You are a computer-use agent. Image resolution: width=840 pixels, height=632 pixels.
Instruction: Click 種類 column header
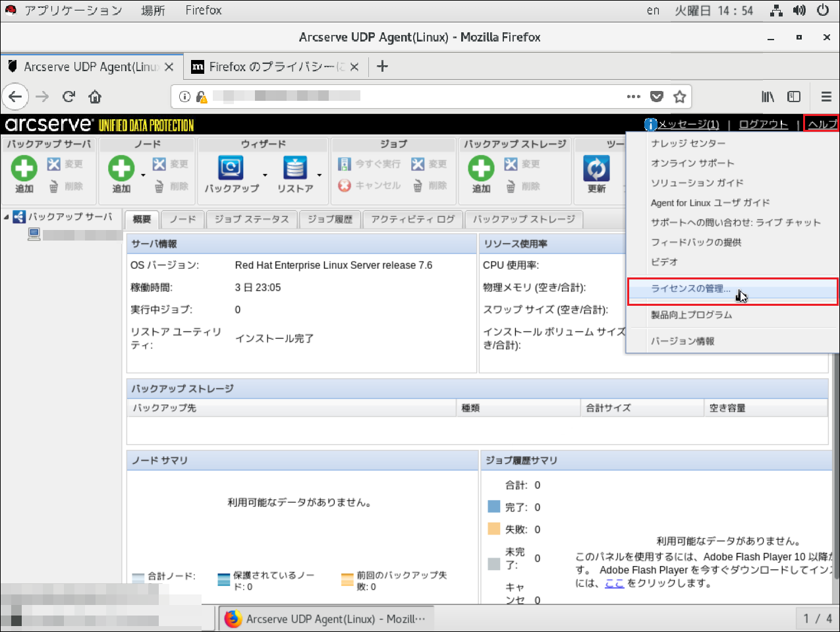pos(518,408)
